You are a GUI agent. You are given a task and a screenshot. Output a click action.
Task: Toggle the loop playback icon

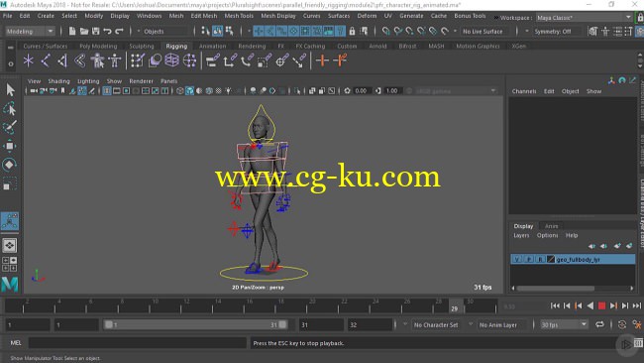pyautogui.click(x=599, y=324)
